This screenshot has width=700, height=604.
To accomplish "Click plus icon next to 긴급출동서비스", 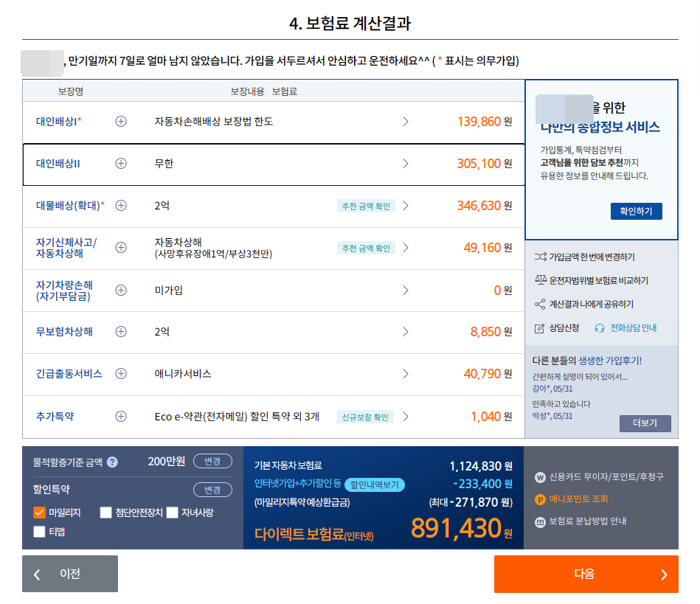I will coord(121,373).
